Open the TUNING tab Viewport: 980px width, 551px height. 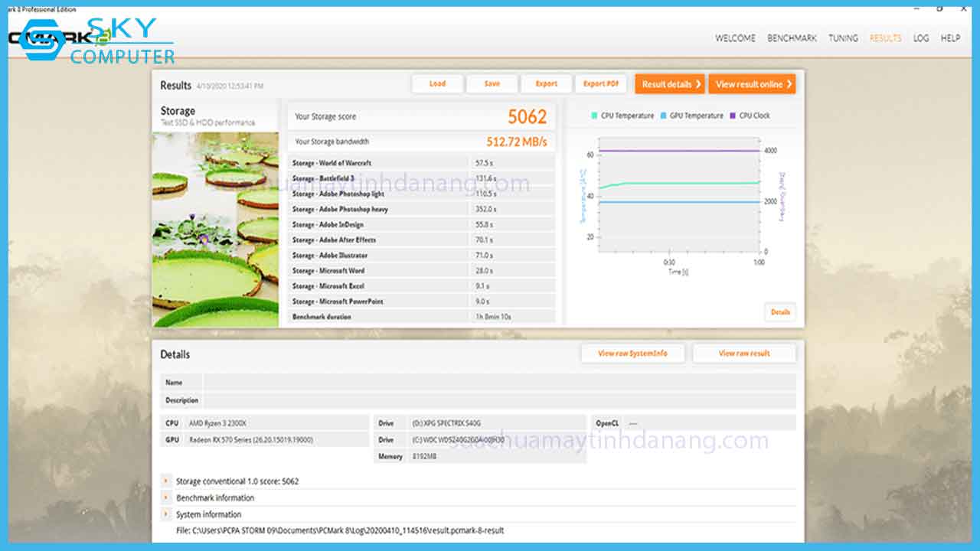pyautogui.click(x=843, y=38)
